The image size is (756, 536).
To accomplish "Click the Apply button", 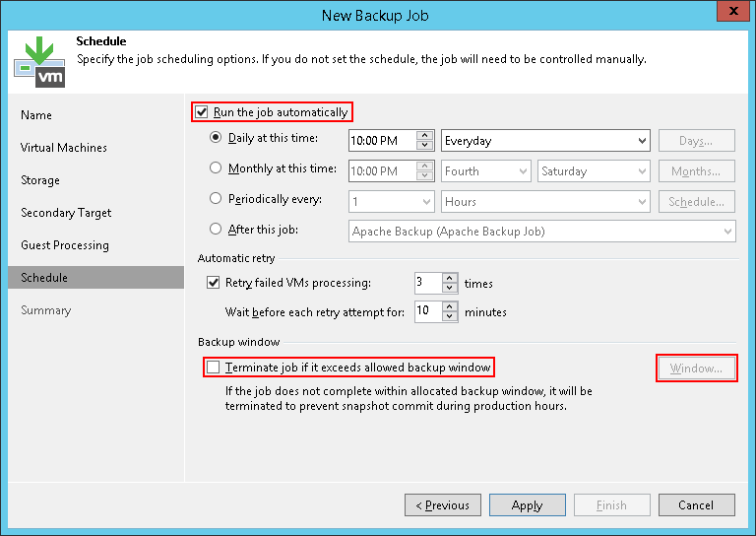I will click(527, 505).
